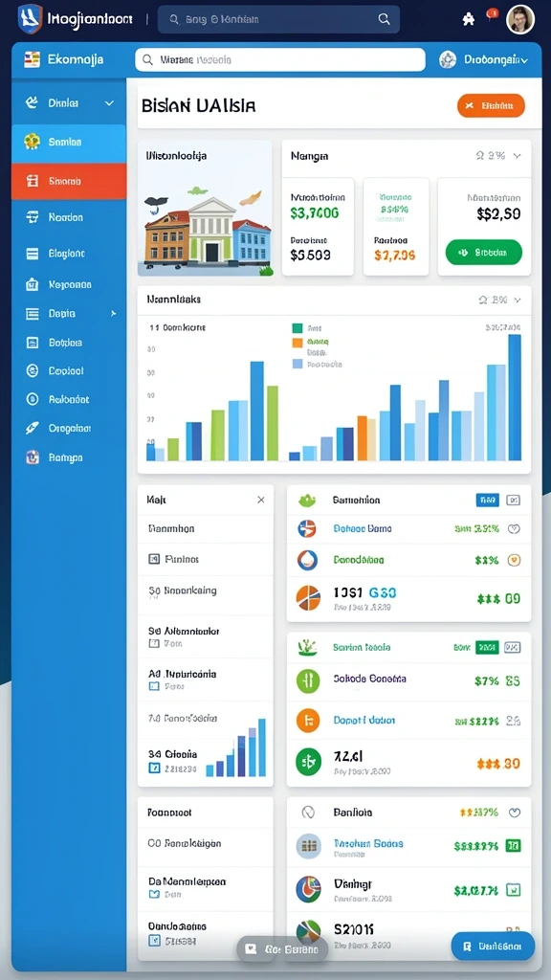This screenshot has width=551, height=980.
Task: Click the puzzle piece icon in top bar
Action: 468,19
